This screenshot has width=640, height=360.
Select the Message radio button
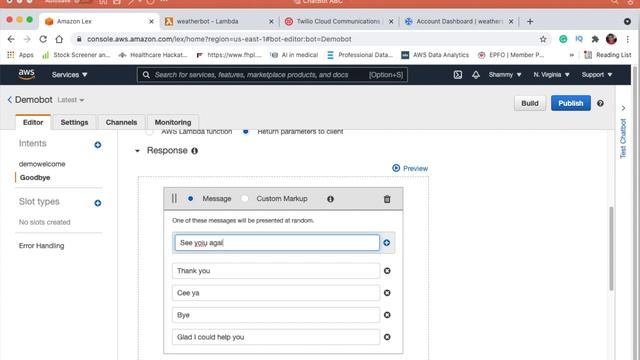191,199
